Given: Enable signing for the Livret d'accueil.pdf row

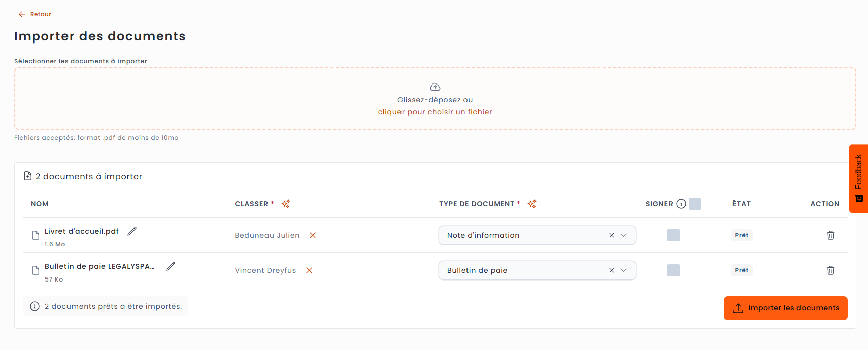Looking at the screenshot, I should click(x=674, y=235).
